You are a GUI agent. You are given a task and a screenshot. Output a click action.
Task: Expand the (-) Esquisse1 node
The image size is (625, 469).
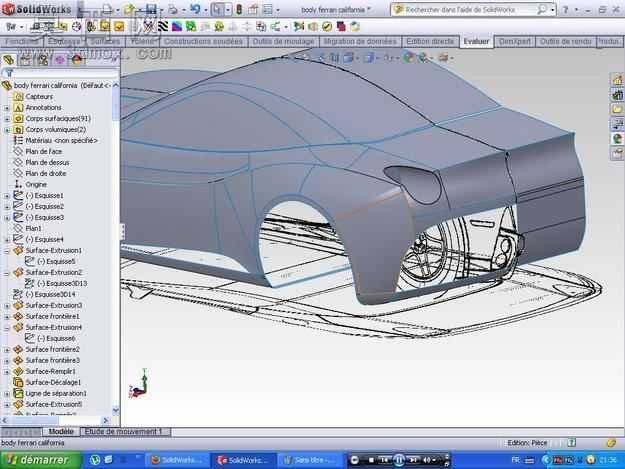pyautogui.click(x=7, y=196)
